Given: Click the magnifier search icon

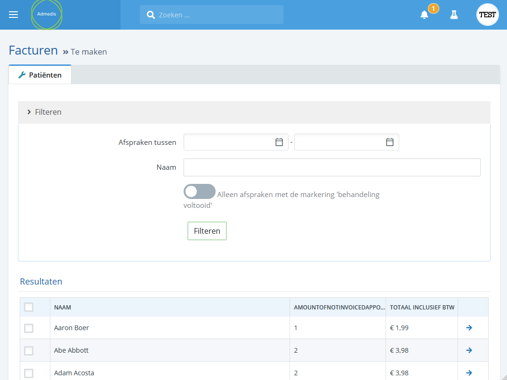Looking at the screenshot, I should coord(151,15).
